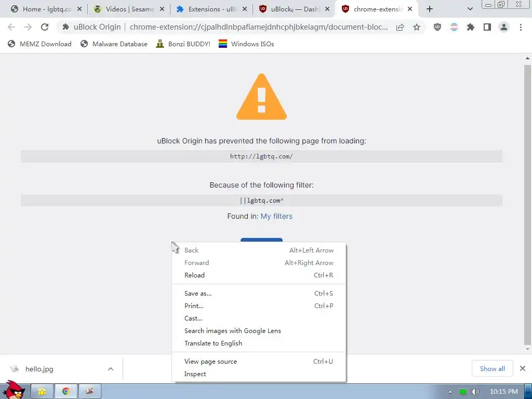Click the address bar URL field
The width and height of the screenshot is (532, 399).
tap(259, 27)
